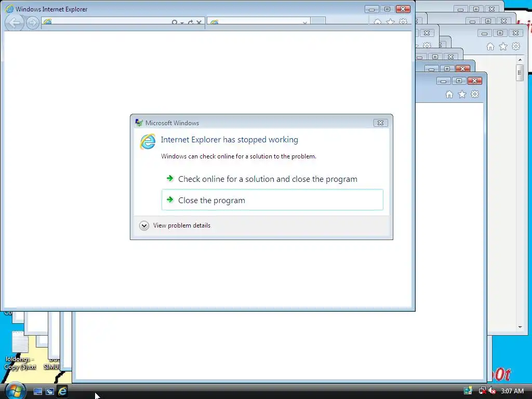
Task: Click the 3:07 AM taskbar clock
Action: pyautogui.click(x=512, y=391)
